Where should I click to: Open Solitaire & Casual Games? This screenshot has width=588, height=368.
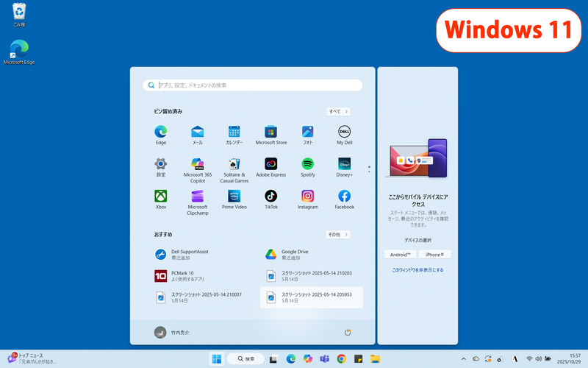(x=234, y=170)
